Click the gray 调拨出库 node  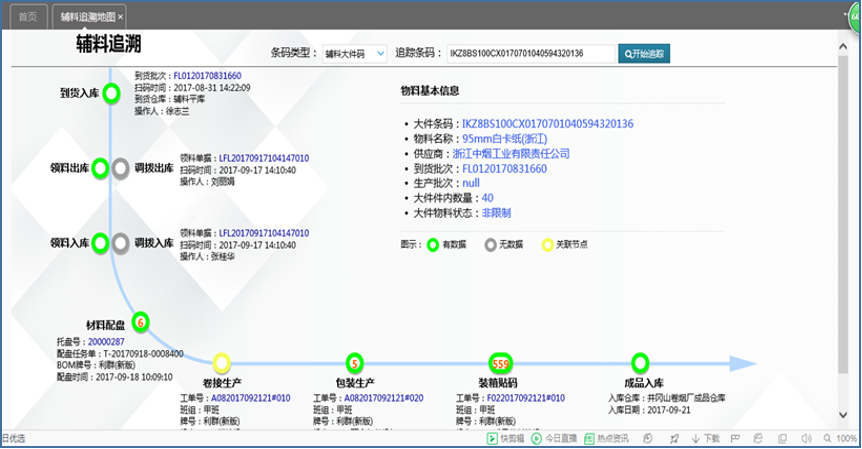[x=120, y=168]
